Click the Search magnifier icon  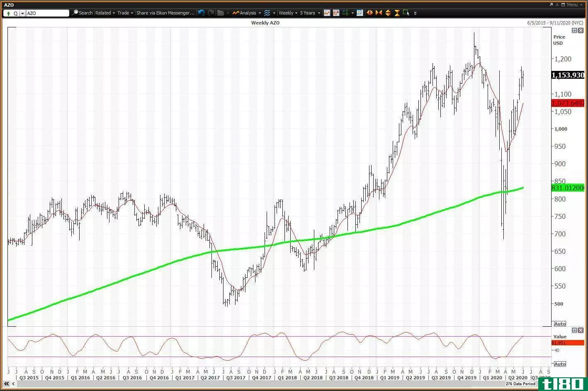click(x=75, y=13)
